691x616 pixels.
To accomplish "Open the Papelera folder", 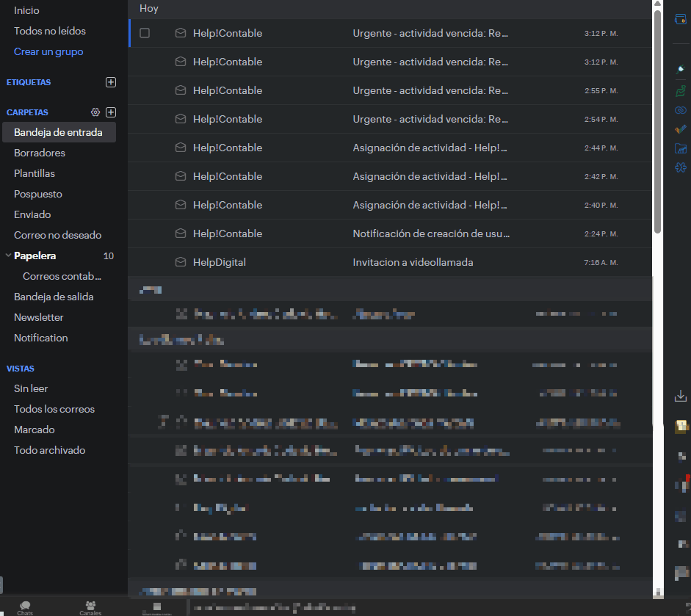I will coord(35,256).
